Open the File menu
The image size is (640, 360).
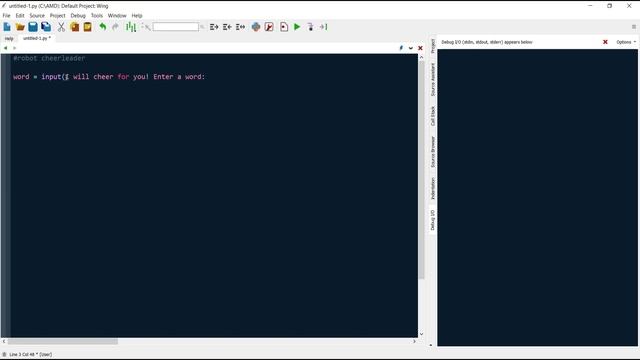(x=7, y=16)
